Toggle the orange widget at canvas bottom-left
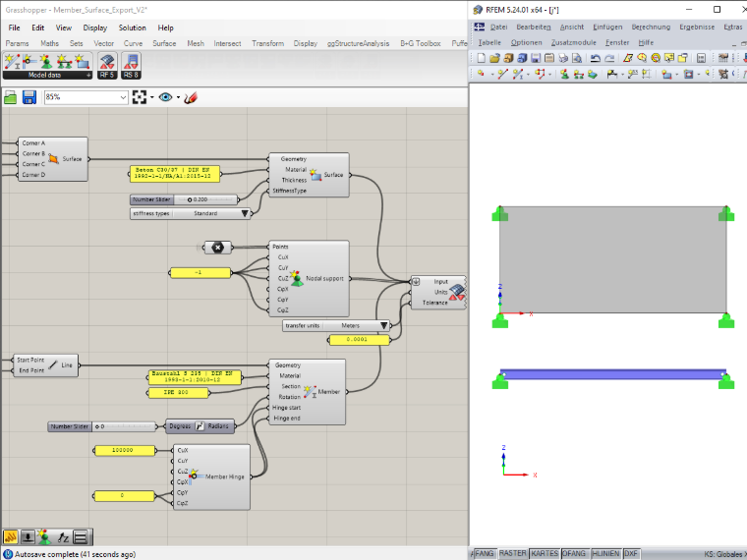Screen dimensions: 747x560 point(11,537)
